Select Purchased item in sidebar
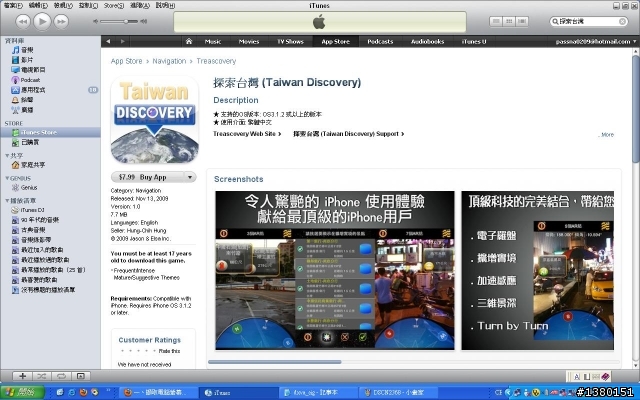This screenshot has width=640, height=400. tap(26, 142)
